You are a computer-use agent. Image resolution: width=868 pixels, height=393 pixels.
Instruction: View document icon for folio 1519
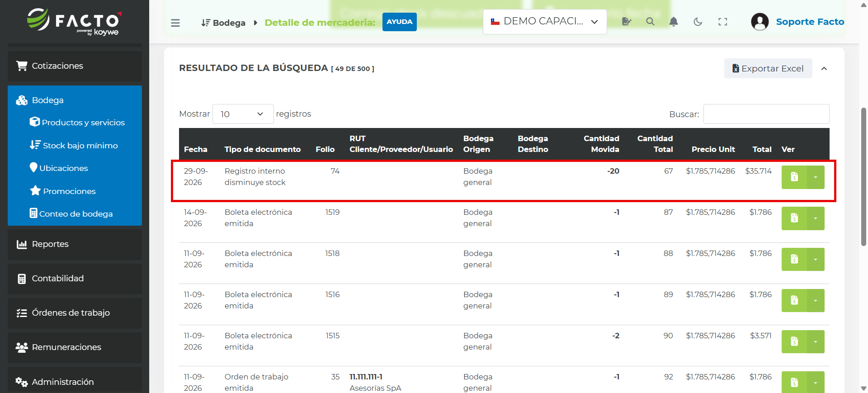pyautogui.click(x=794, y=218)
